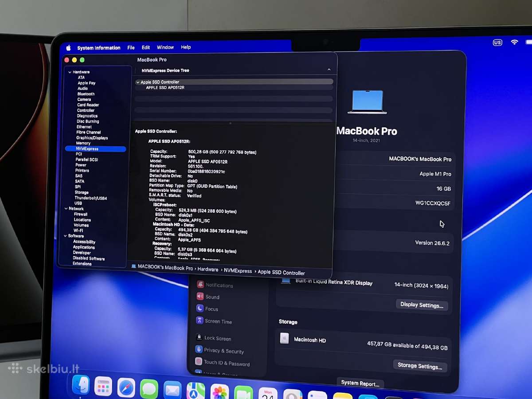Click NVMExpress in the path bar
532x399 pixels.
point(238,271)
